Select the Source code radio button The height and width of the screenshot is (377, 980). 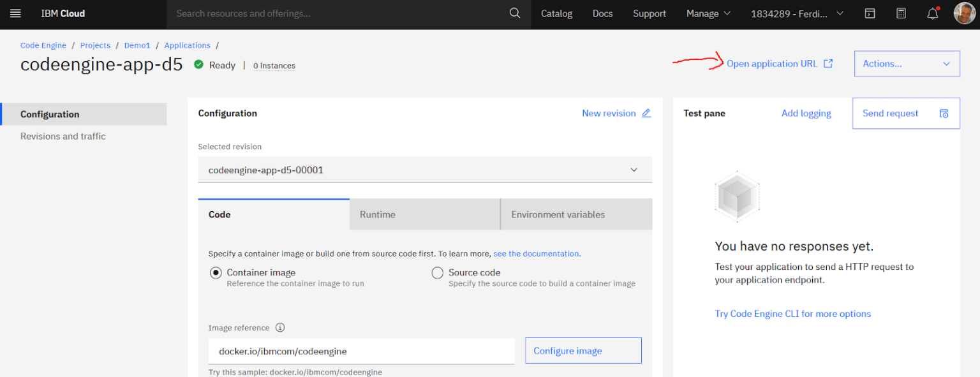click(x=438, y=272)
